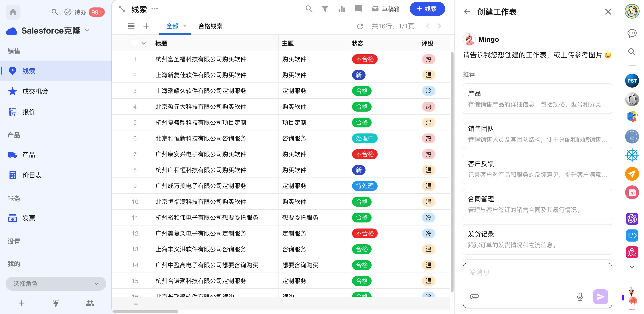
Task: Open the 选择角色 role dropdown
Action: point(55,283)
